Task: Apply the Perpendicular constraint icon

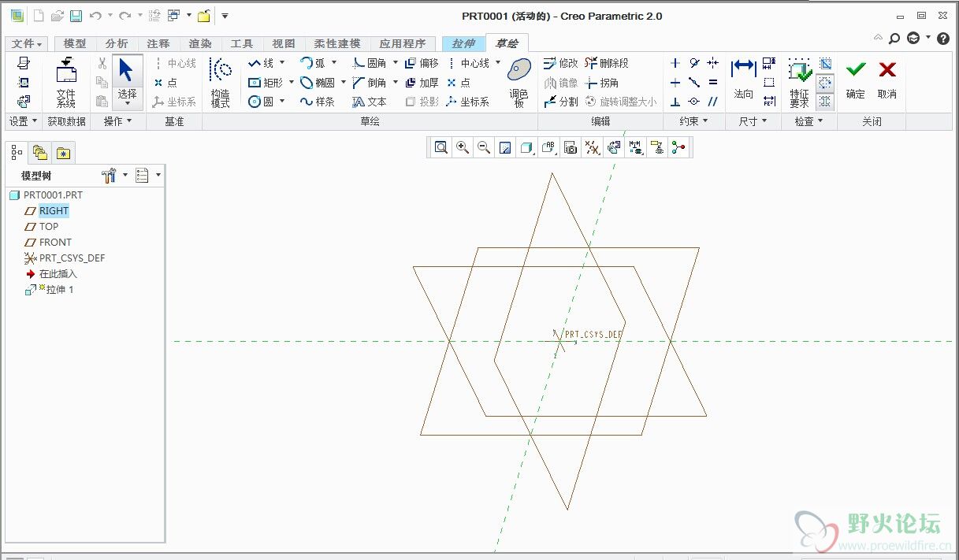Action: tap(675, 102)
